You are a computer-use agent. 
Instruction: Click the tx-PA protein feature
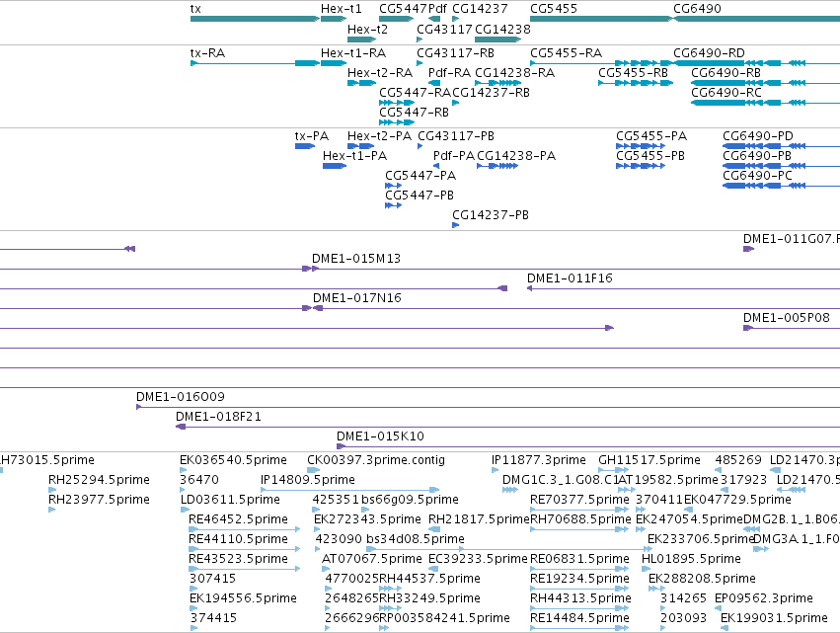pos(305,146)
